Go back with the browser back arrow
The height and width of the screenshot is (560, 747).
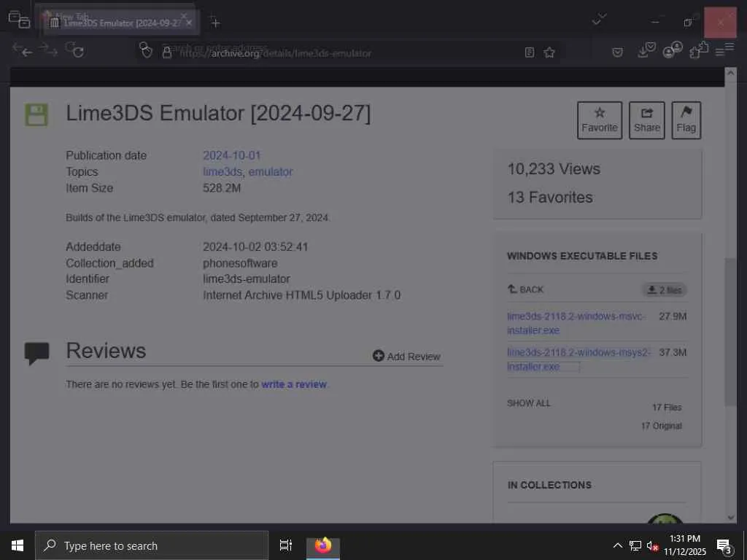coord(27,52)
